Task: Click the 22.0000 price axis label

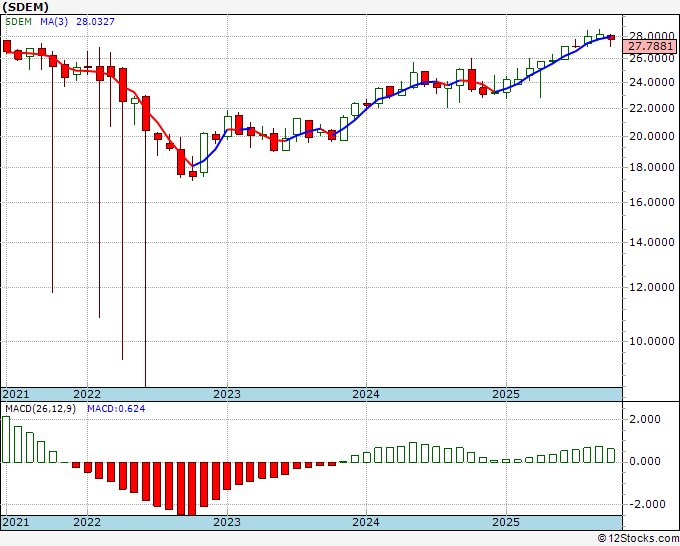Action: coord(652,108)
